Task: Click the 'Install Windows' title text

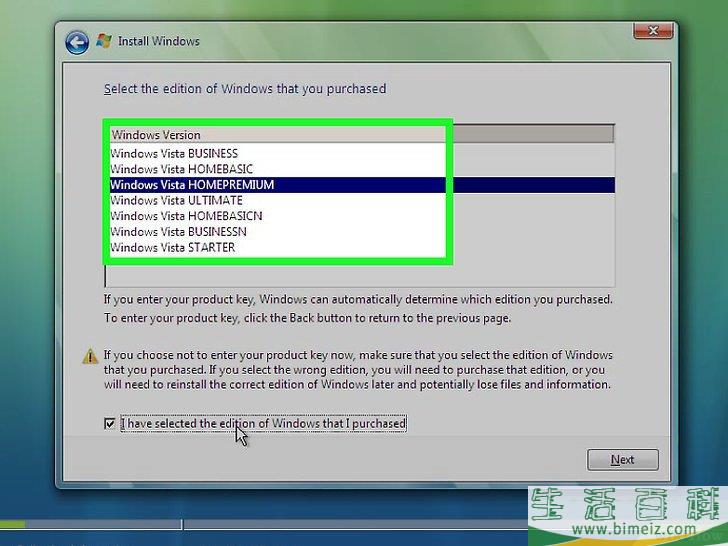Action: tap(159, 41)
